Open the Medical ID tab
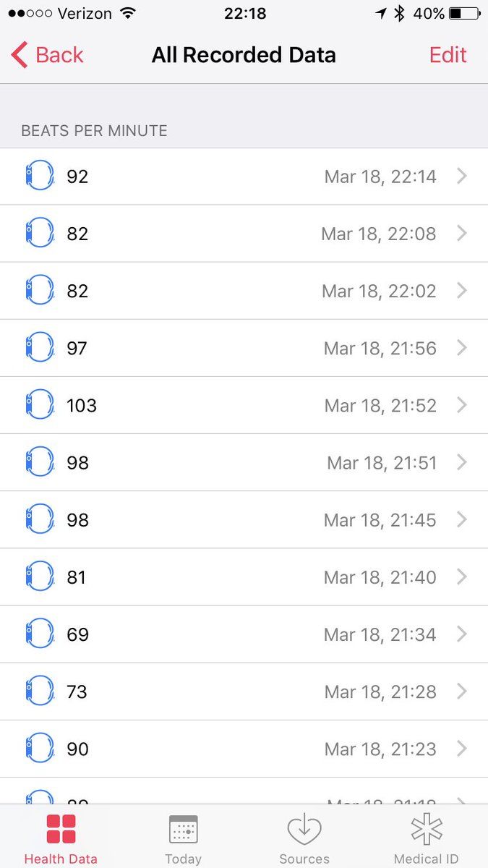 pyautogui.click(x=426, y=839)
